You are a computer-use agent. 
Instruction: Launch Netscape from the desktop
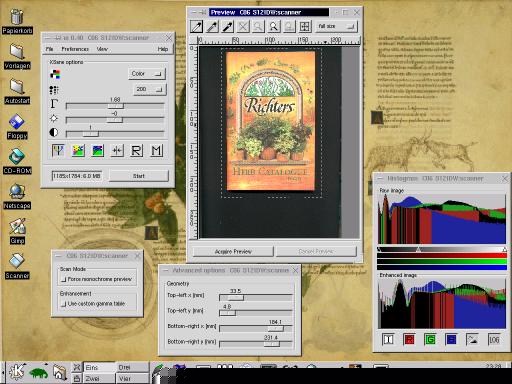click(17, 196)
